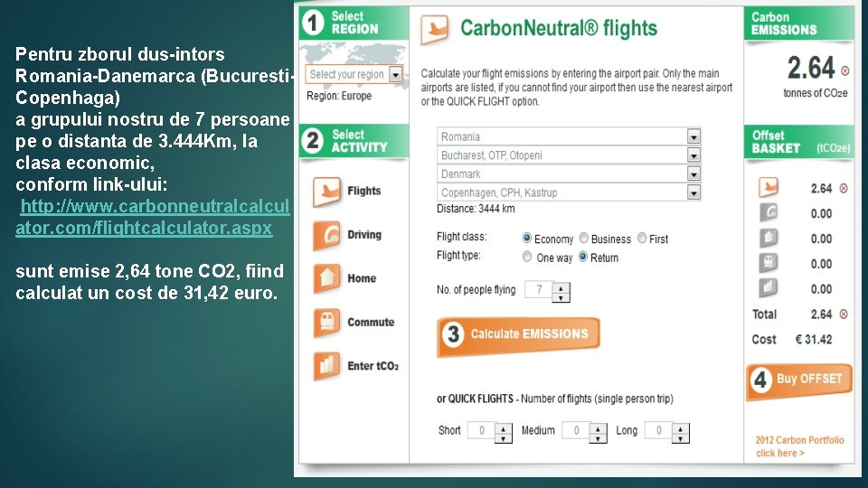Open the Denmark destination country dropdown
The width and height of the screenshot is (868, 488).
coord(693,174)
